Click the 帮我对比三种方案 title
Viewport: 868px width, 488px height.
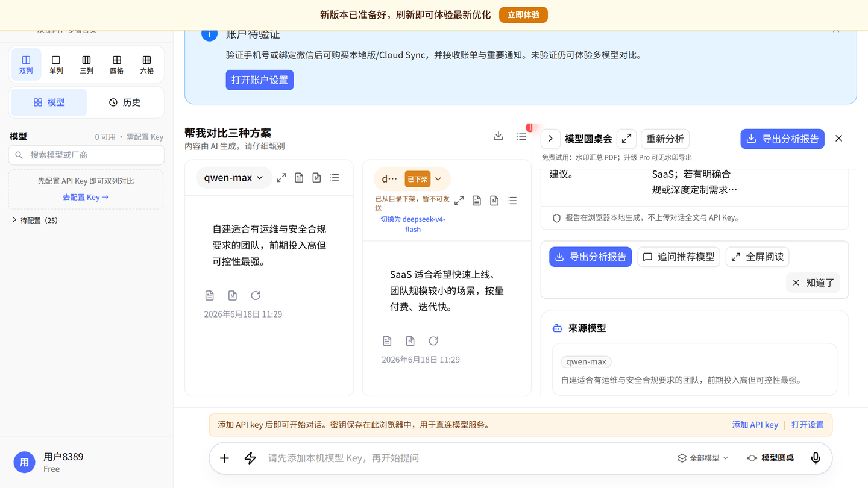[x=228, y=133]
